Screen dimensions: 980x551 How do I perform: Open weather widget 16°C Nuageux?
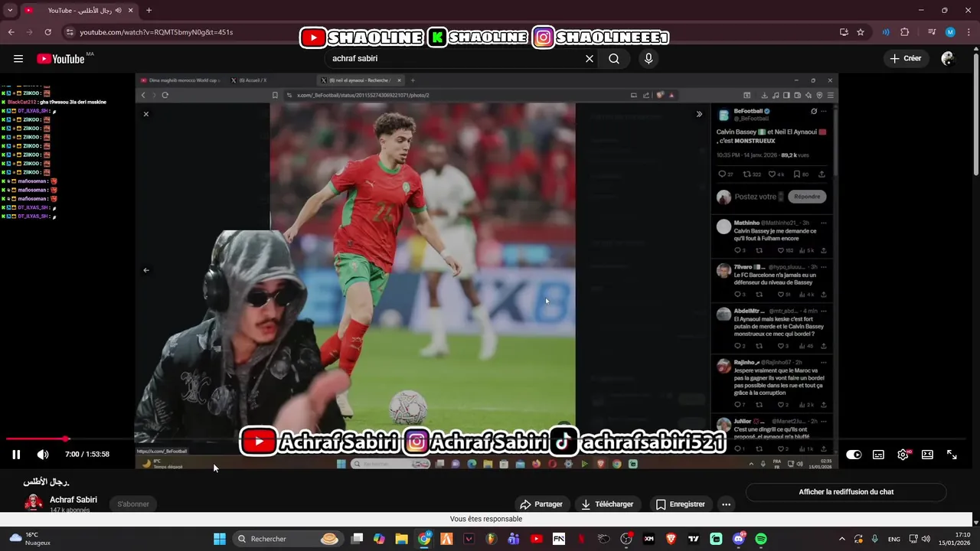31,539
